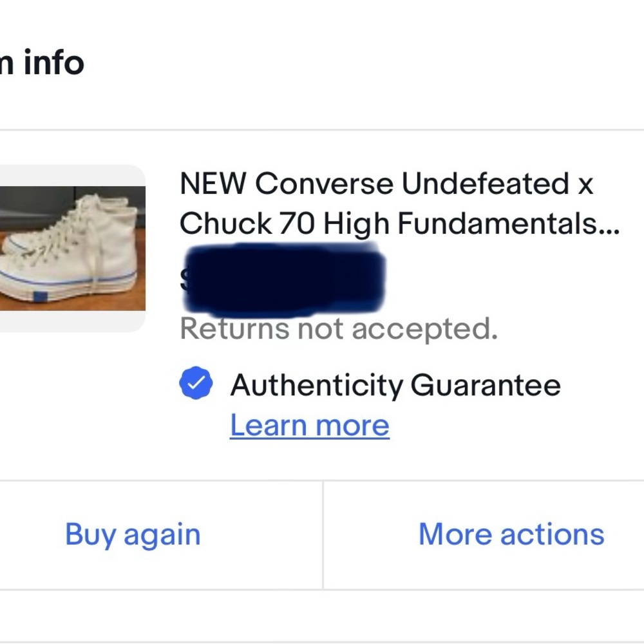Click the Learn more link
This screenshot has height=644, width=644.
[x=309, y=426]
